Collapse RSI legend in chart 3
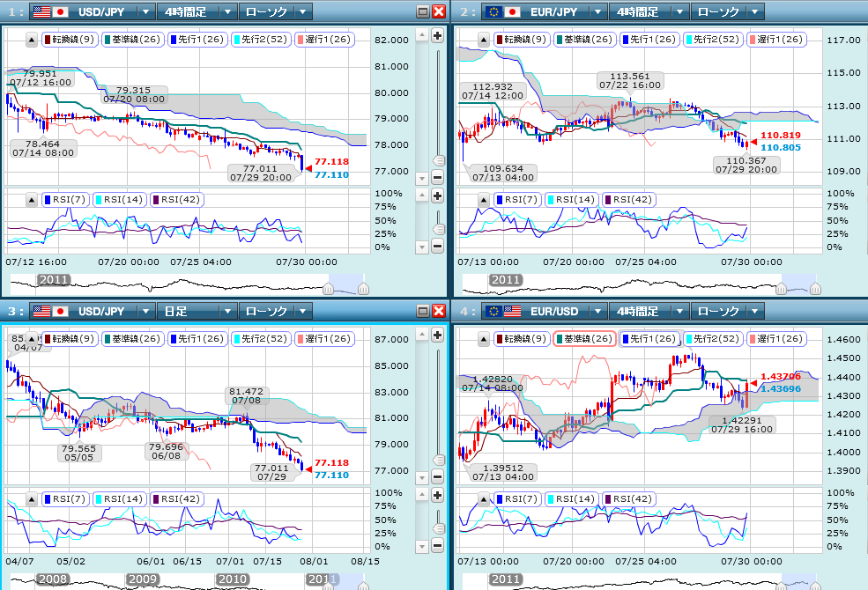The width and height of the screenshot is (868, 590). click(x=32, y=500)
